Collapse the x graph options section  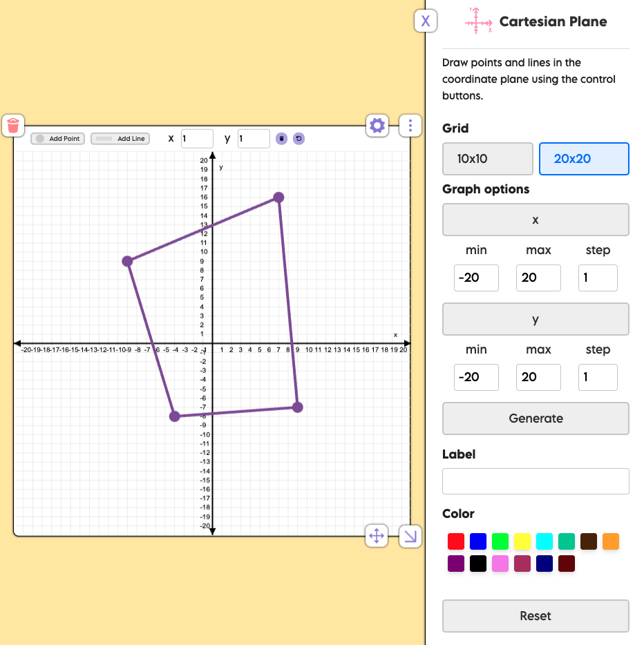pos(536,220)
